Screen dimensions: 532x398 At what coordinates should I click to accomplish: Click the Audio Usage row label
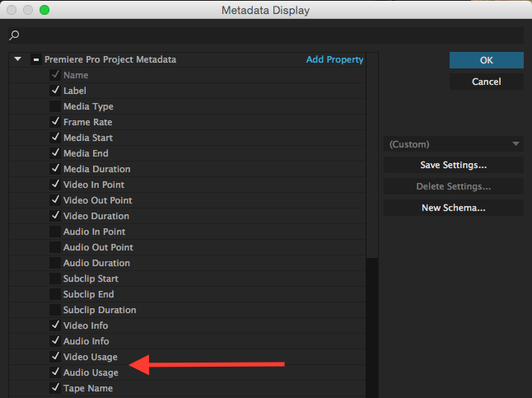tap(91, 372)
